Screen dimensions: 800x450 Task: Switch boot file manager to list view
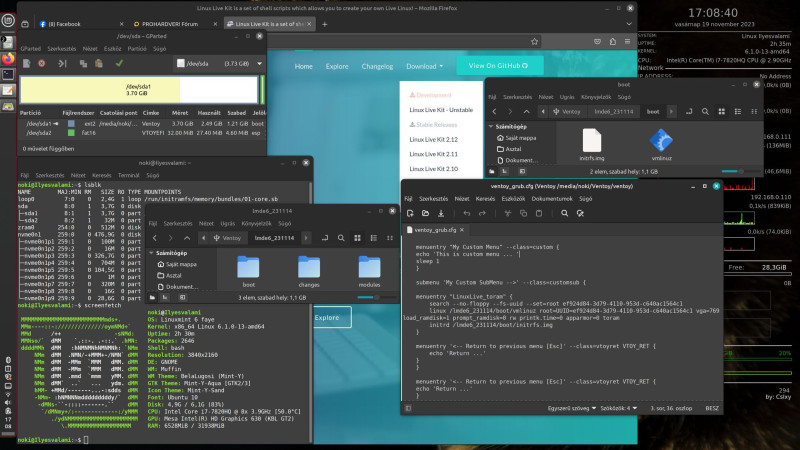738,111
